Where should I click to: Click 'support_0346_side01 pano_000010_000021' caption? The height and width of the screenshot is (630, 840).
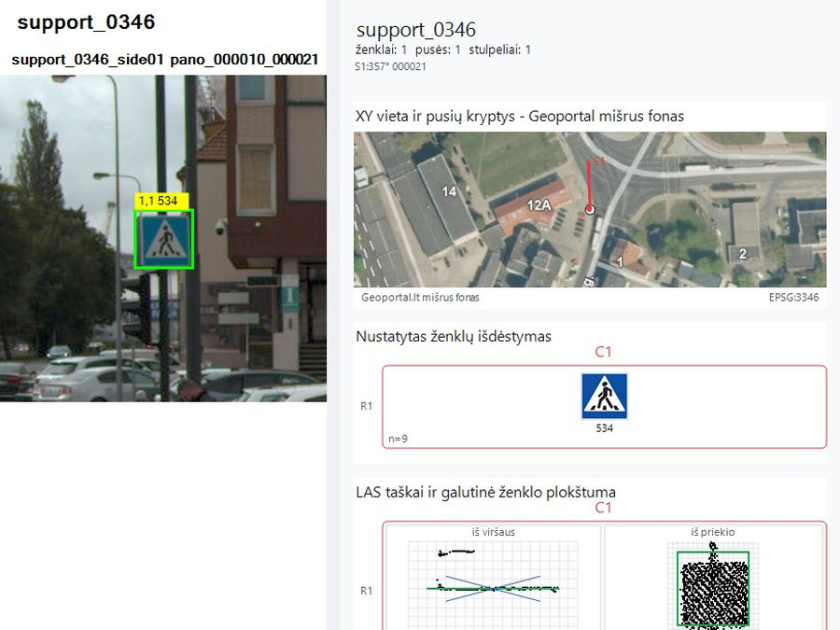(x=165, y=59)
